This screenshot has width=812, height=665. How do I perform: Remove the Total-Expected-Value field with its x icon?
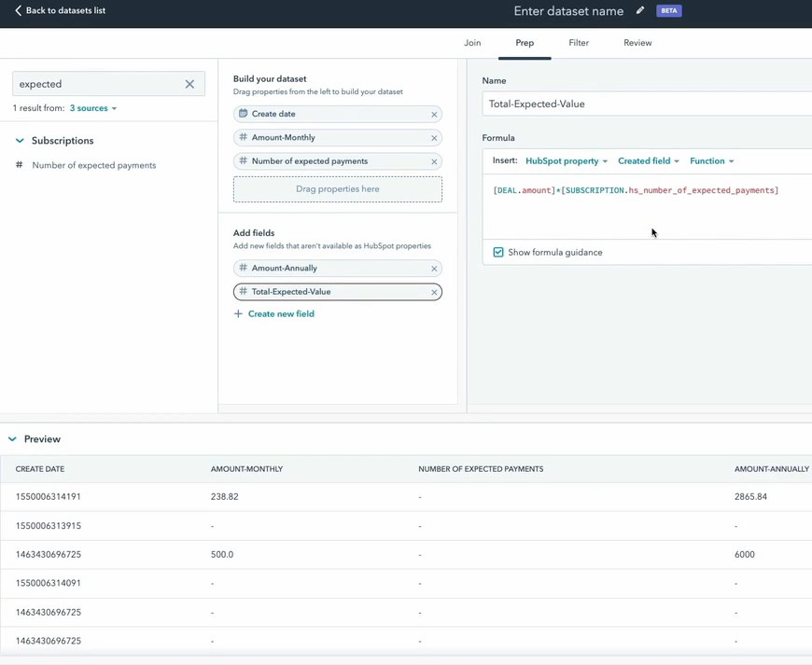point(432,291)
